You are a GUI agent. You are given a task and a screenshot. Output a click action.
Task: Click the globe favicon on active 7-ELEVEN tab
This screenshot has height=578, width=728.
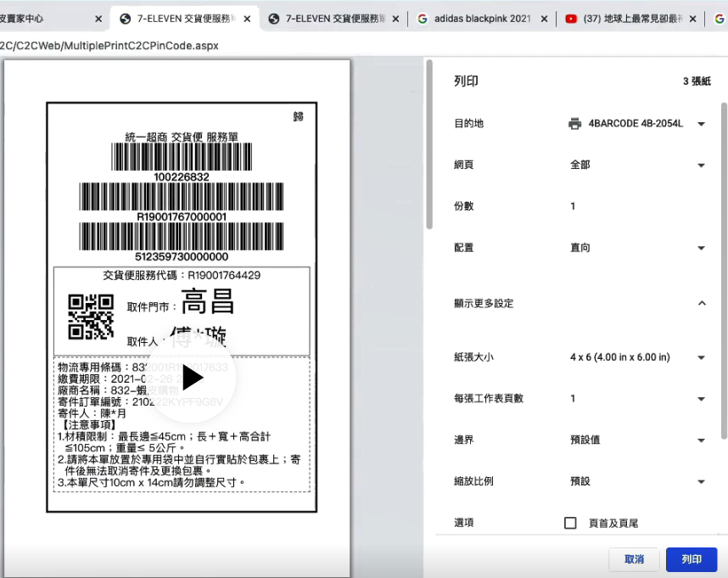pyautogui.click(x=125, y=19)
